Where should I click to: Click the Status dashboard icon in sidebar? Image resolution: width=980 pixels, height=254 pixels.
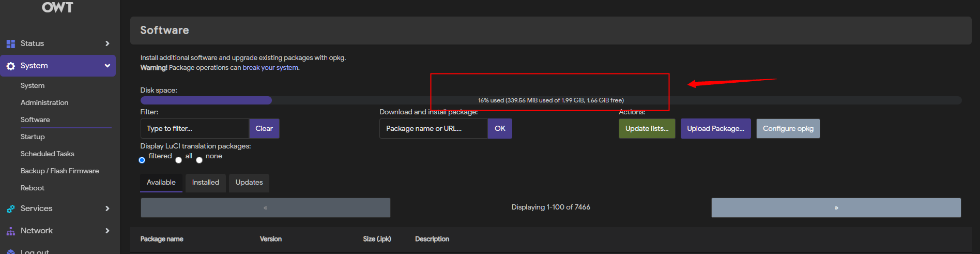[11, 43]
